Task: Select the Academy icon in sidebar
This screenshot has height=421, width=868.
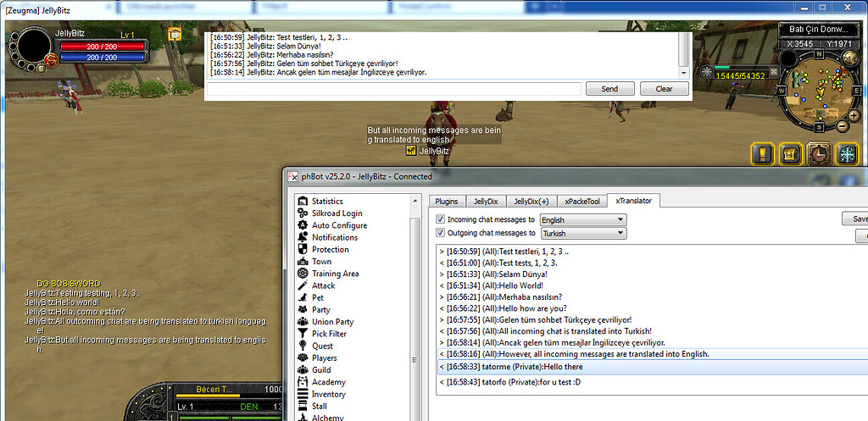Action: 303,382
